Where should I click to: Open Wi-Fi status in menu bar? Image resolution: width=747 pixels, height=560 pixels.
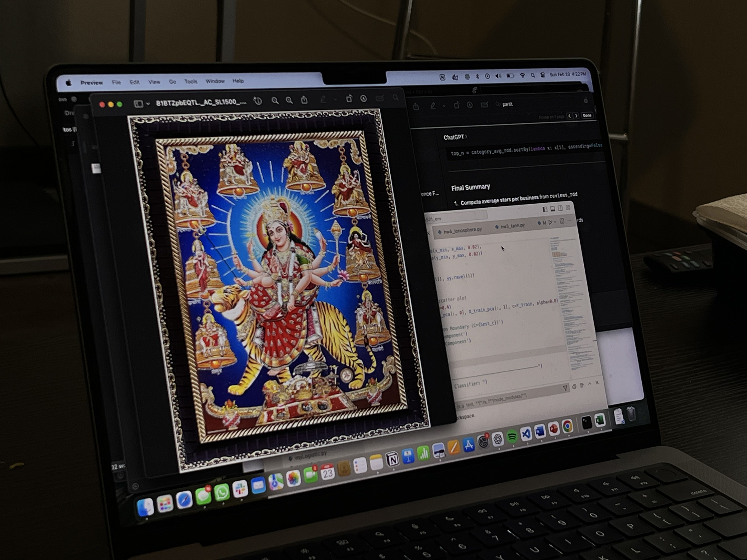pos(522,76)
